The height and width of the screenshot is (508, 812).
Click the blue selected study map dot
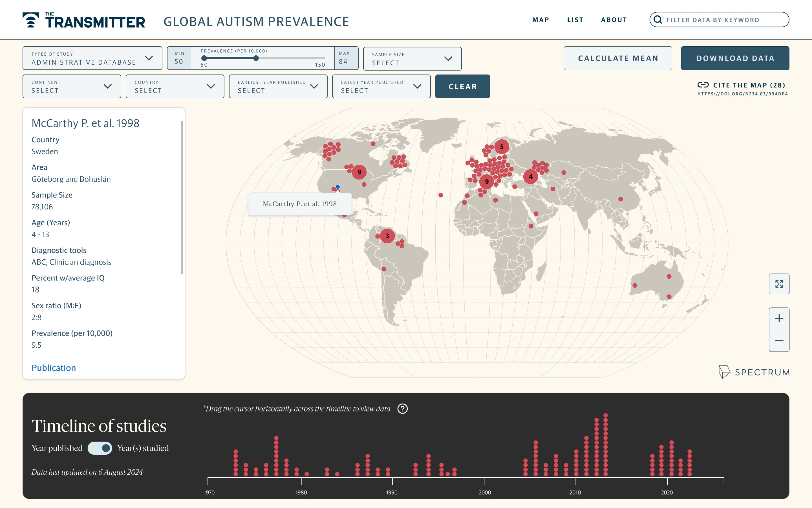coord(337,187)
